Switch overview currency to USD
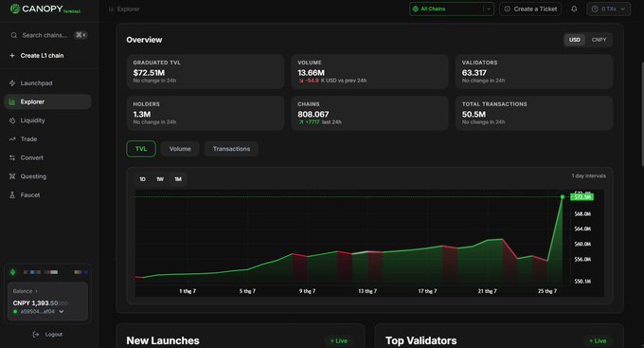This screenshot has width=644, height=348. point(575,40)
